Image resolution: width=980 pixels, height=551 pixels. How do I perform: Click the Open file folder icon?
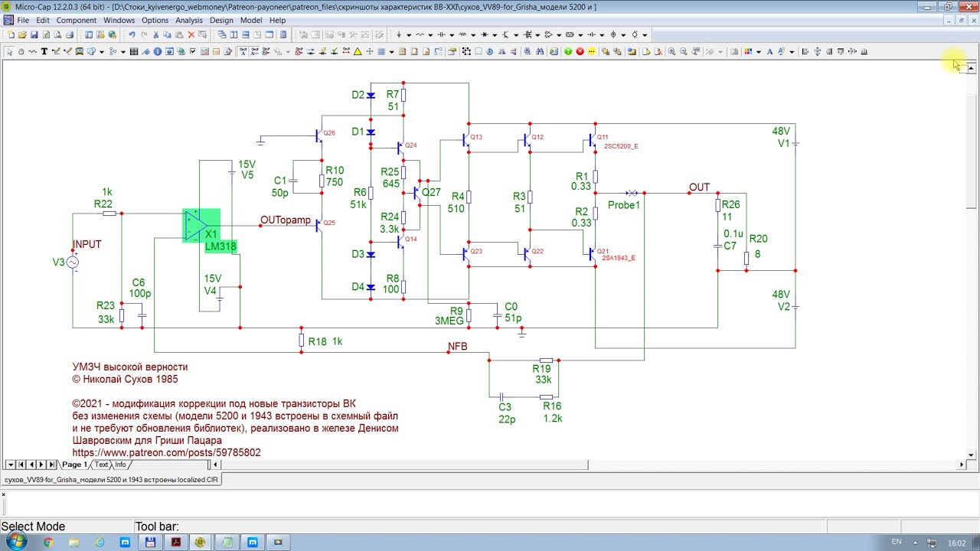tap(22, 34)
